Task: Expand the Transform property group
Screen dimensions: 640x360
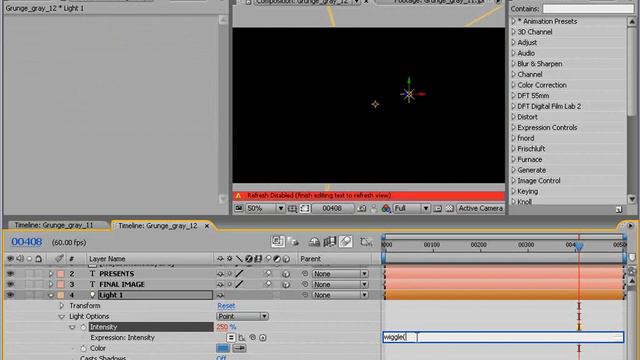Action: point(61,305)
